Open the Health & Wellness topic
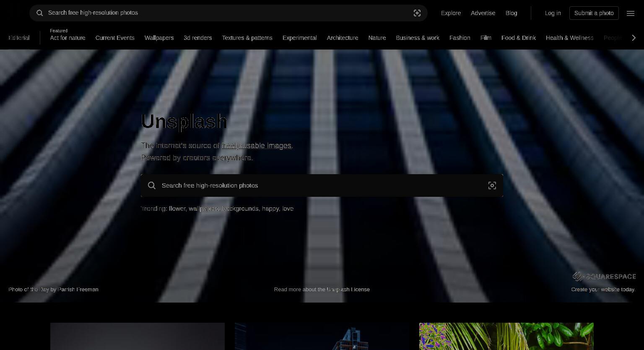 click(570, 38)
